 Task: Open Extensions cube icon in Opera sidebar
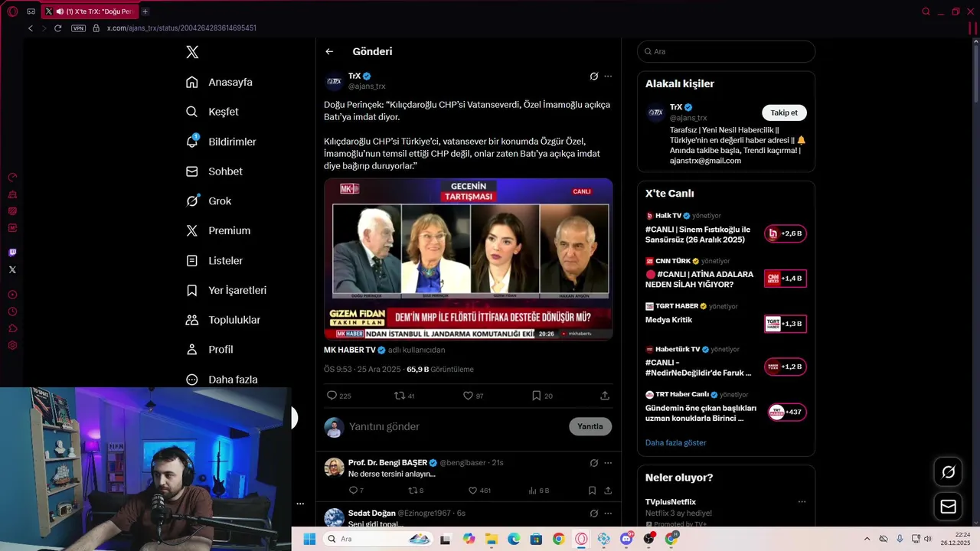click(12, 328)
